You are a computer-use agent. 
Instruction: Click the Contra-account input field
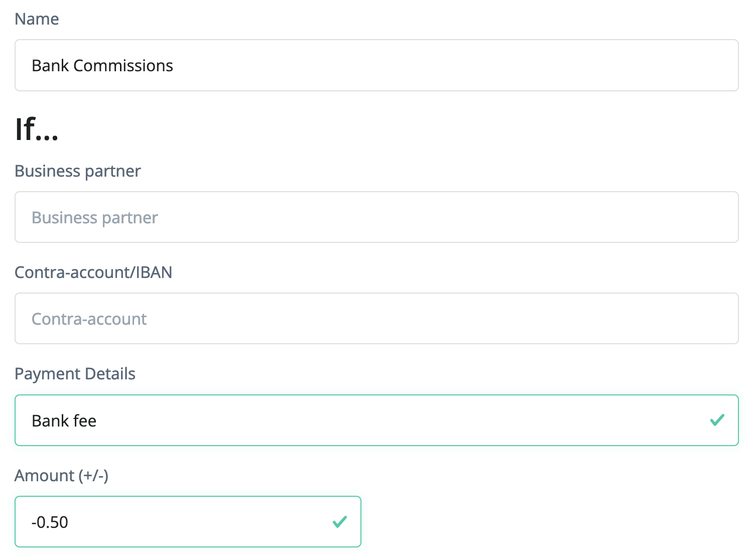point(376,319)
